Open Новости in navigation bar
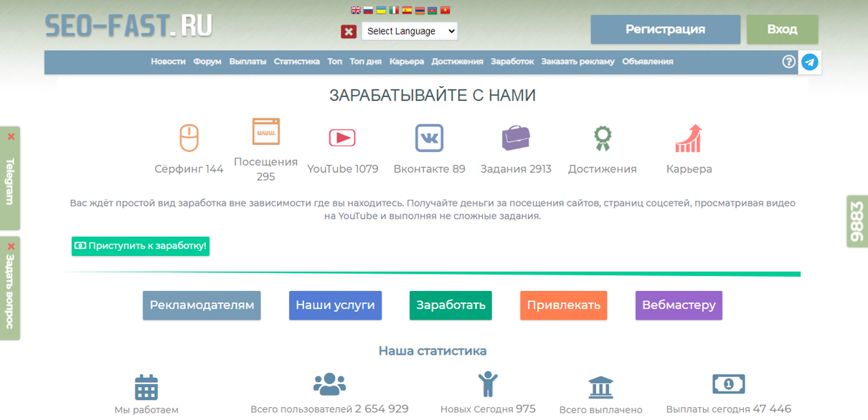The height and width of the screenshot is (420, 868). coord(168,62)
